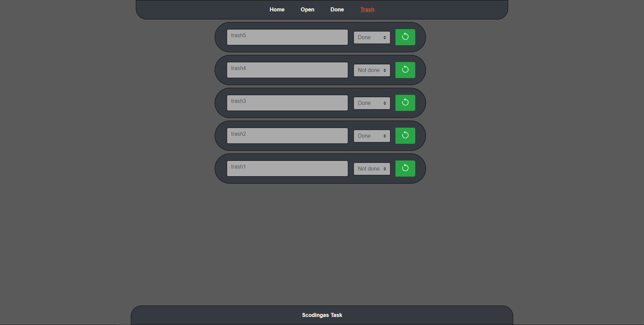Open the Not done dropdown for trash1
This screenshot has width=644, height=325.
371,169
